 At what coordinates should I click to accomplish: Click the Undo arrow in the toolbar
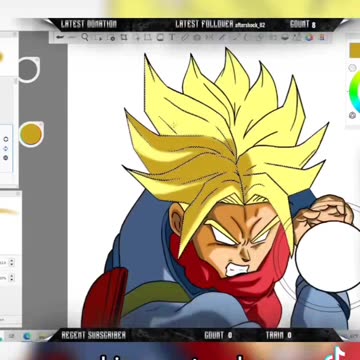click(60, 37)
